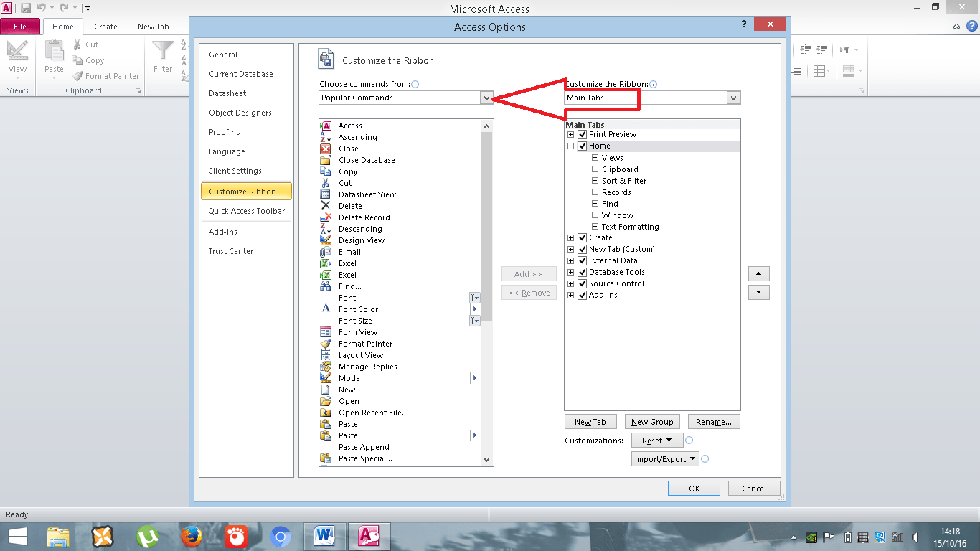Open Chrome from the taskbar
Viewport: 980px width, 551px height.
(x=281, y=536)
